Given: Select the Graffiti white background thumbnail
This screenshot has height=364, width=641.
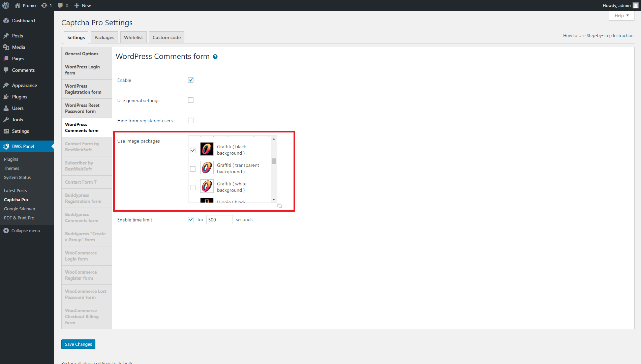Looking at the screenshot, I should point(207,186).
